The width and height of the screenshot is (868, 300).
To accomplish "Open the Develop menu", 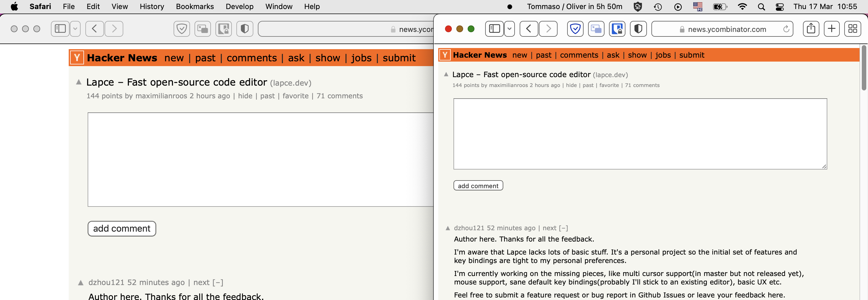I will [x=239, y=7].
